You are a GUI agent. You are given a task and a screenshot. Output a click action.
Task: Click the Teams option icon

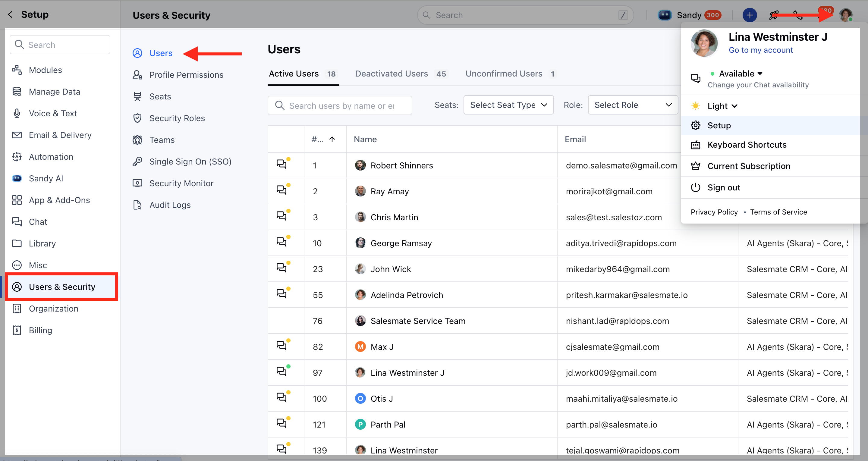(x=137, y=140)
